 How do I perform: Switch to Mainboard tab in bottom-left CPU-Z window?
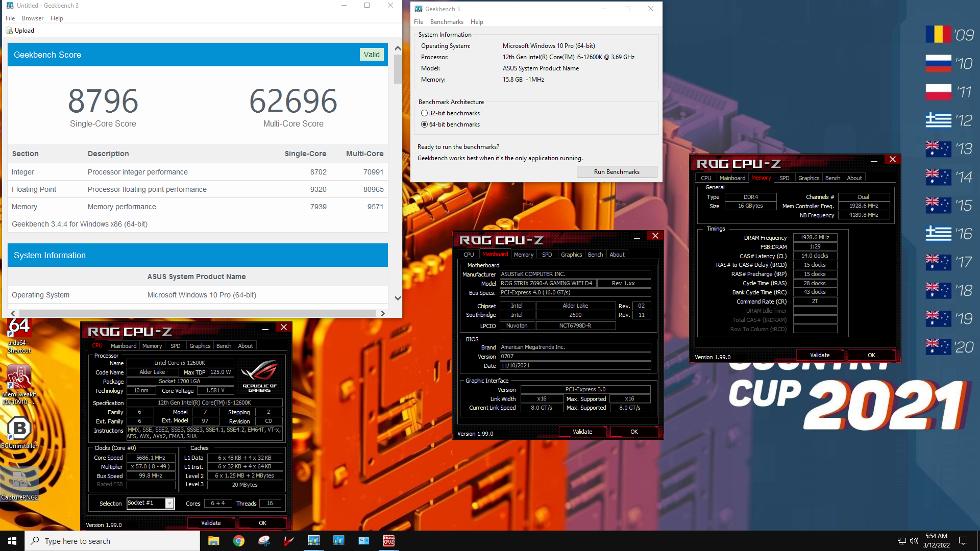tap(124, 346)
